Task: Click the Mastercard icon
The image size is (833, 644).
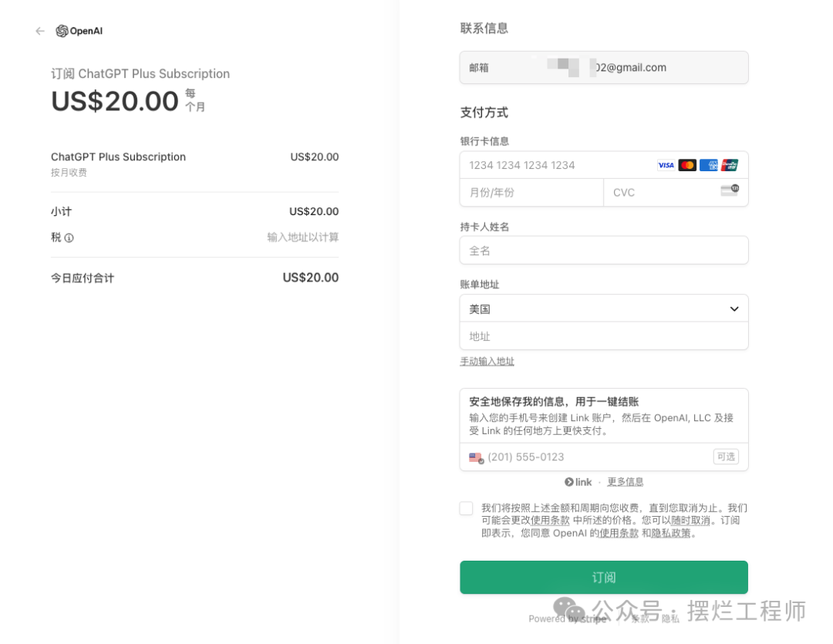Action: click(687, 165)
